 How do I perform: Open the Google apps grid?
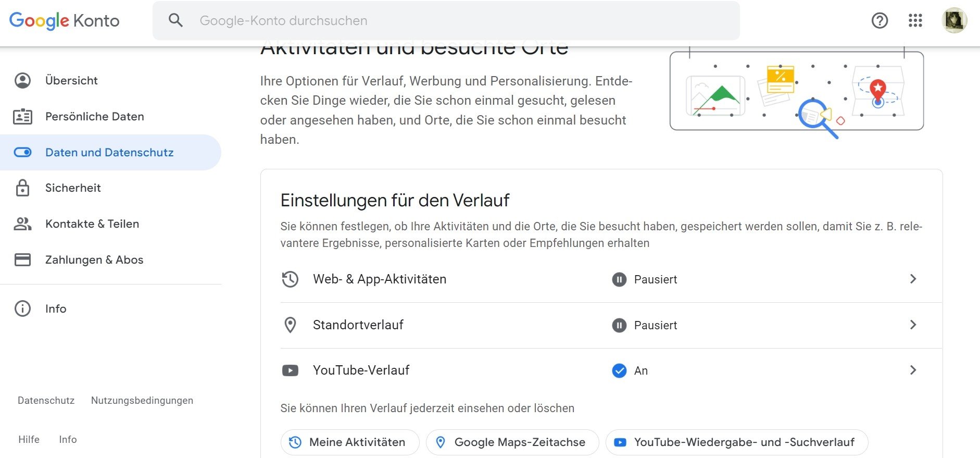click(915, 20)
